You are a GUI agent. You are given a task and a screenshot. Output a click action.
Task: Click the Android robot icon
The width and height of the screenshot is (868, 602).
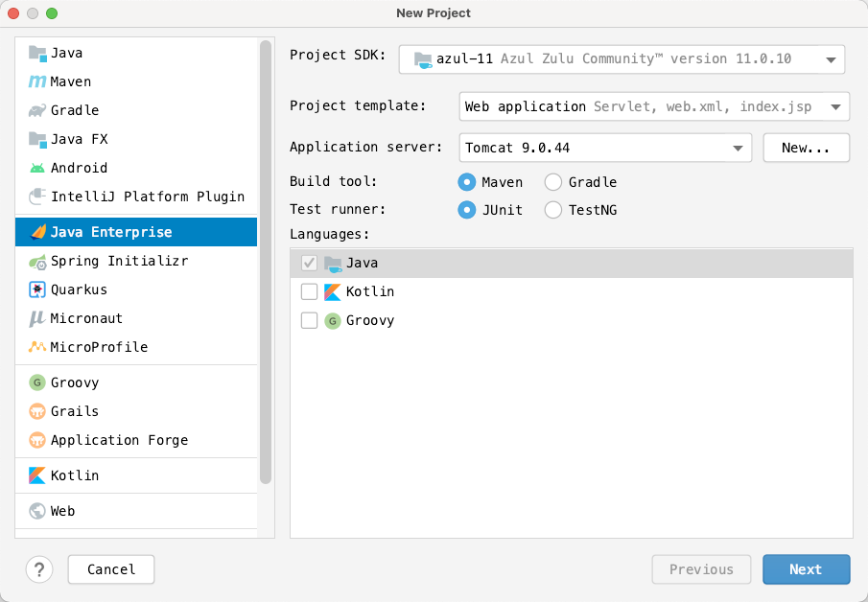pyautogui.click(x=37, y=168)
